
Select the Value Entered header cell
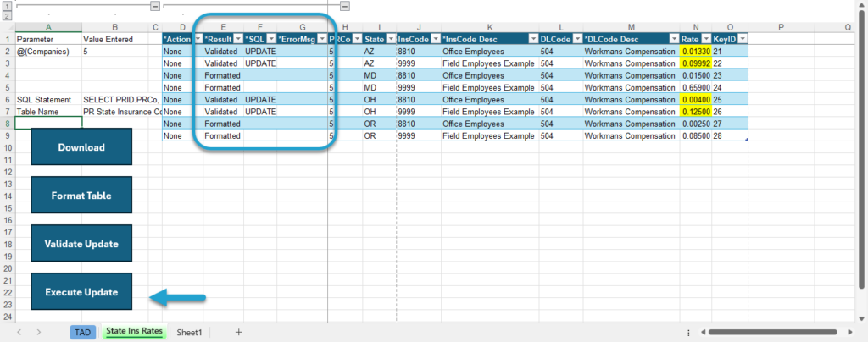115,39
